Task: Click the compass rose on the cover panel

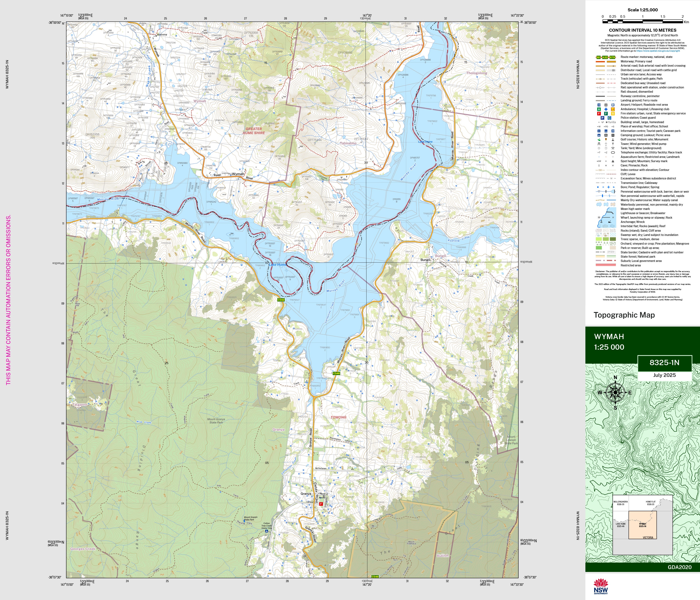Action: pyautogui.click(x=615, y=392)
